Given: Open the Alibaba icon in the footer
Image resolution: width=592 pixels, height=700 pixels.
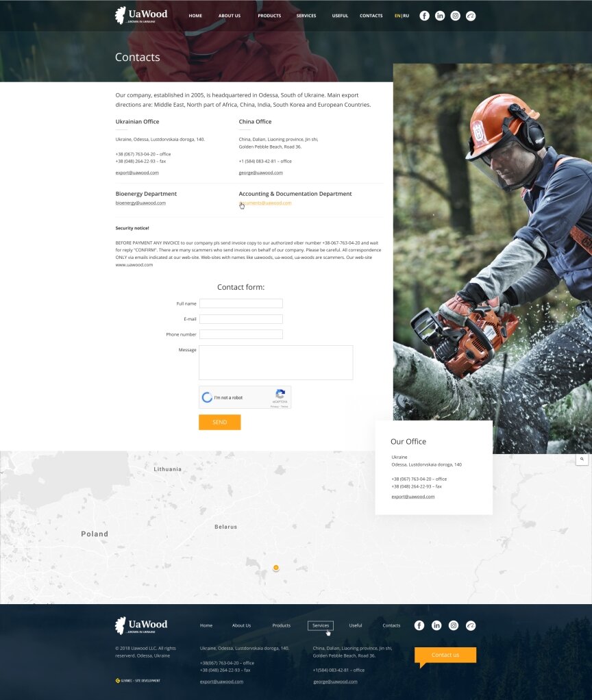Looking at the screenshot, I should click(471, 625).
